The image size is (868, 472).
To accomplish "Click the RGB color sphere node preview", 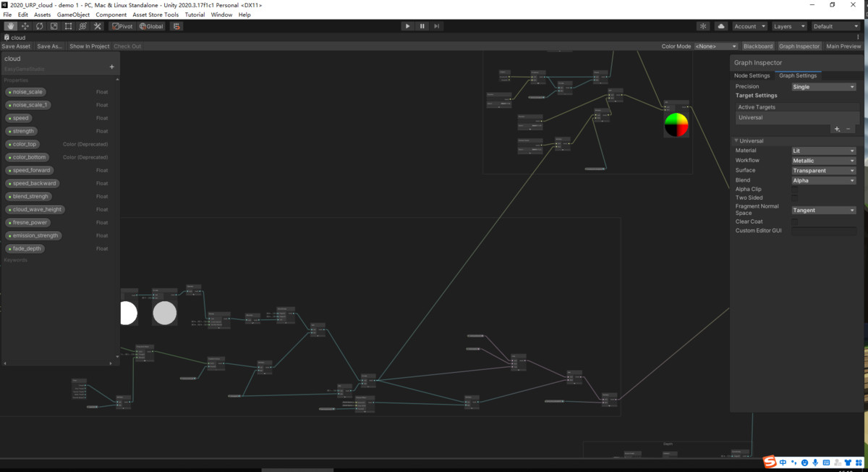I will click(x=676, y=125).
